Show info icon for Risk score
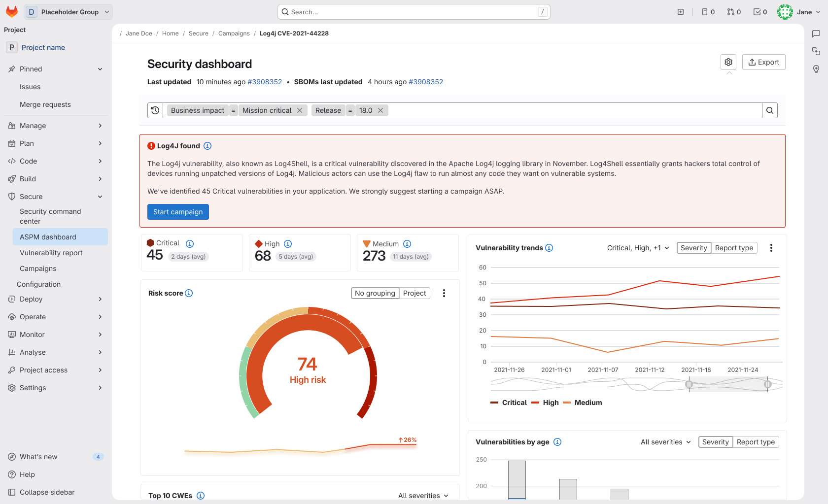The height and width of the screenshot is (504, 828). [189, 293]
